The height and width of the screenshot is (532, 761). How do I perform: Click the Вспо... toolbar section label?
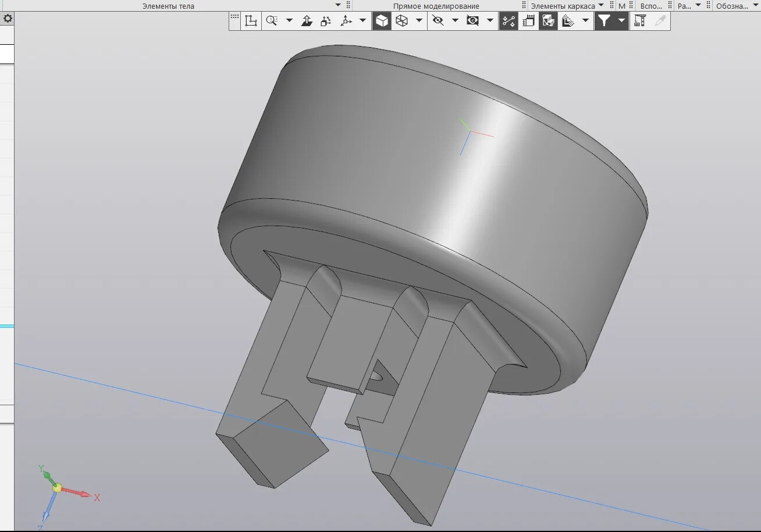click(x=650, y=6)
